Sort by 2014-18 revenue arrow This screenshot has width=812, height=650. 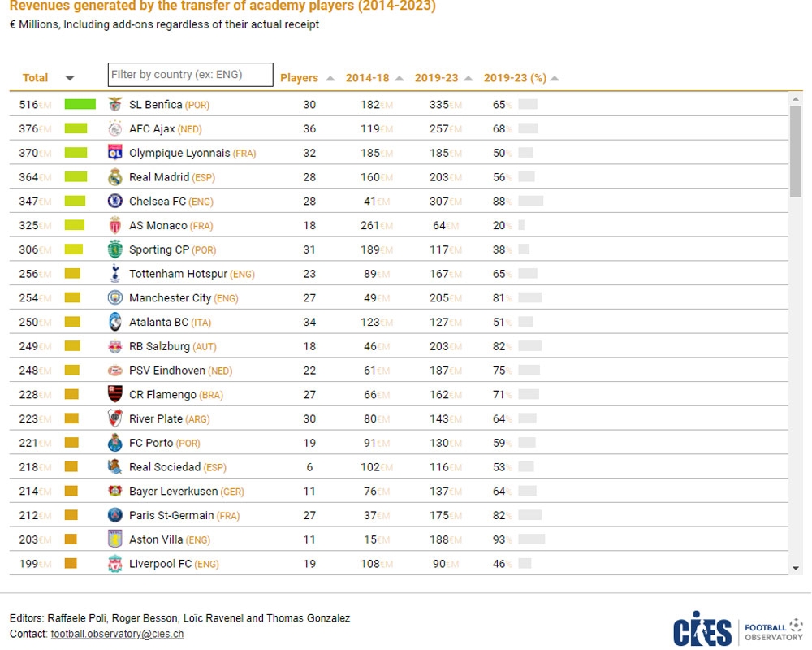tap(400, 79)
